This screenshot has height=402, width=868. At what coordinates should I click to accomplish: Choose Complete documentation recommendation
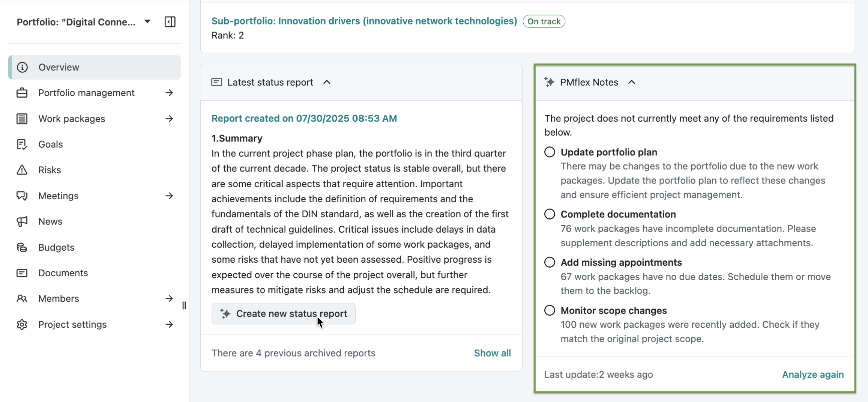coord(549,214)
